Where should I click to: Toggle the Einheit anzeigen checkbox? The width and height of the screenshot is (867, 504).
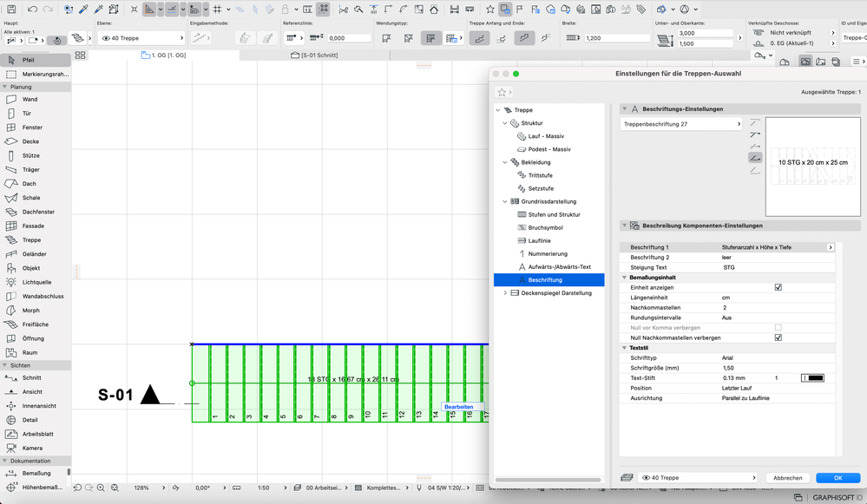tap(778, 287)
